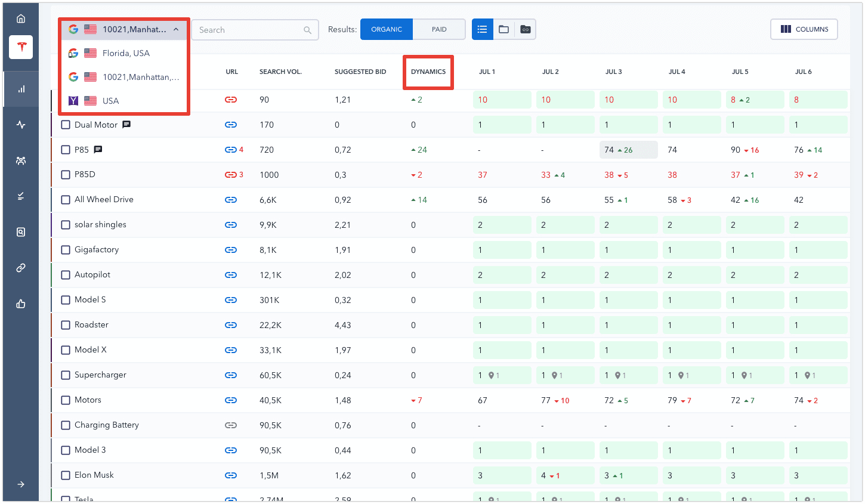Click URL link icon for P85 row
Image resolution: width=865 pixels, height=504 pixels.
[x=231, y=150]
